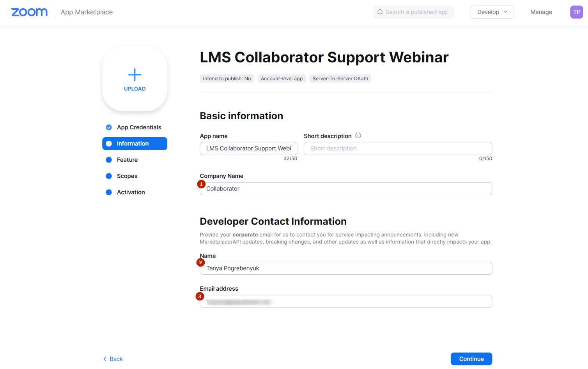Screen dimensions: 588x369
Task: Click the Continue button
Action: pyautogui.click(x=471, y=359)
